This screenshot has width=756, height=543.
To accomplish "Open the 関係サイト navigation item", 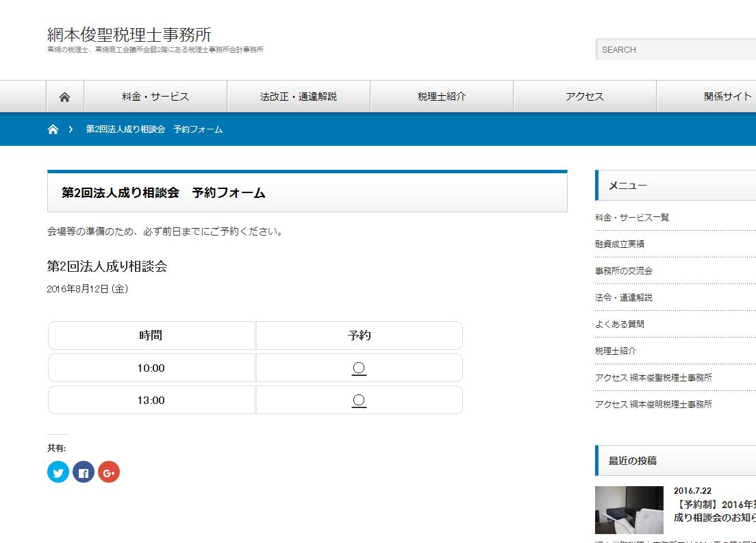I will [x=727, y=97].
